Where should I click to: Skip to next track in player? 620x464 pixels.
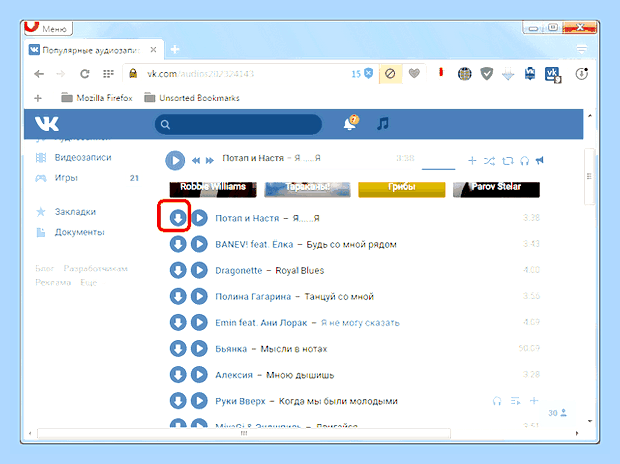[x=210, y=160]
